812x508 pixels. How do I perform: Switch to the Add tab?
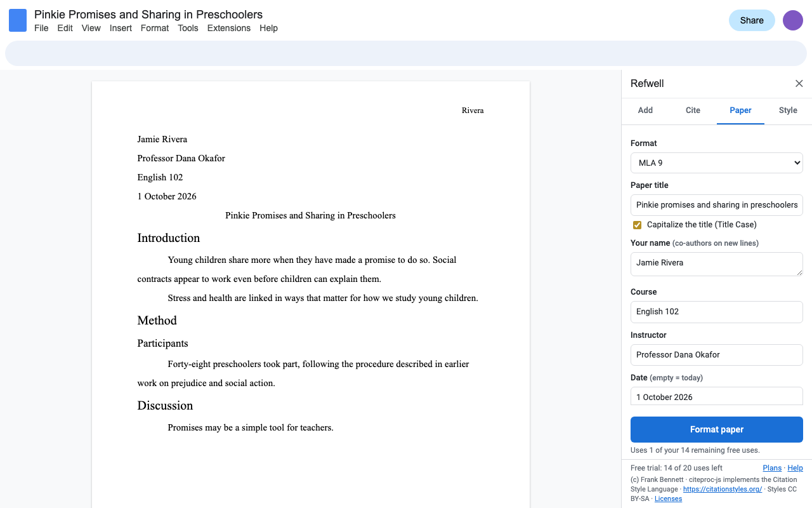(x=645, y=110)
